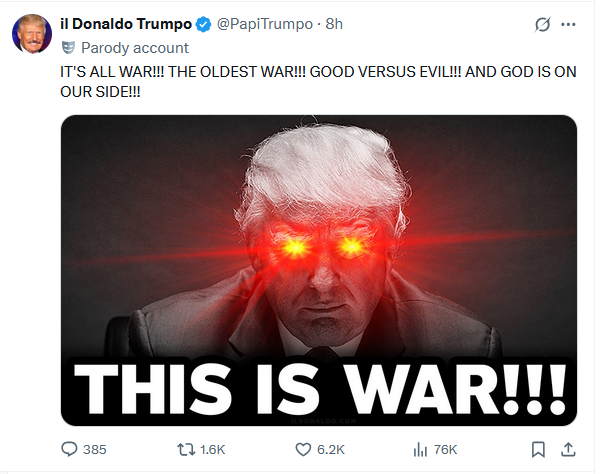This screenshot has width=601, height=474.
Task: Click the repost arrows icon
Action: [186, 449]
